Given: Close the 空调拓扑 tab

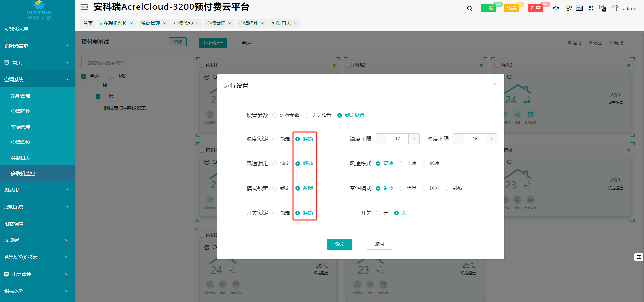Looking at the screenshot, I should (262, 23).
